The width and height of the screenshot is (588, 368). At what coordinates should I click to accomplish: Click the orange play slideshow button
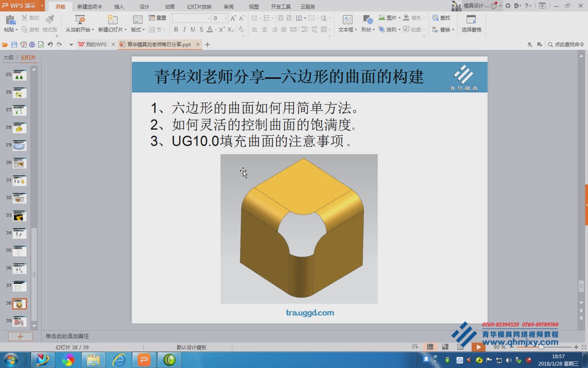(478, 347)
